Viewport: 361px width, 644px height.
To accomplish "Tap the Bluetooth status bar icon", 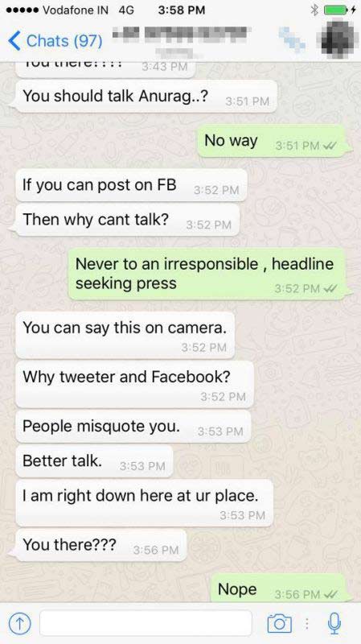I will point(314,10).
